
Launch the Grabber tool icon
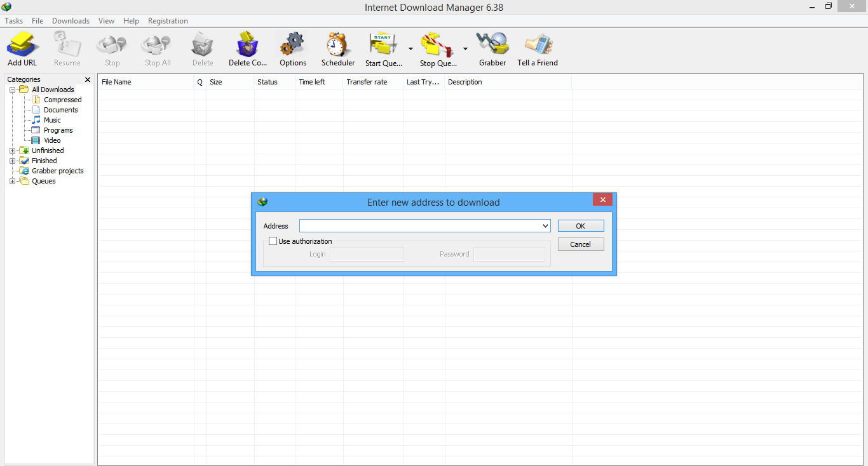click(x=492, y=44)
